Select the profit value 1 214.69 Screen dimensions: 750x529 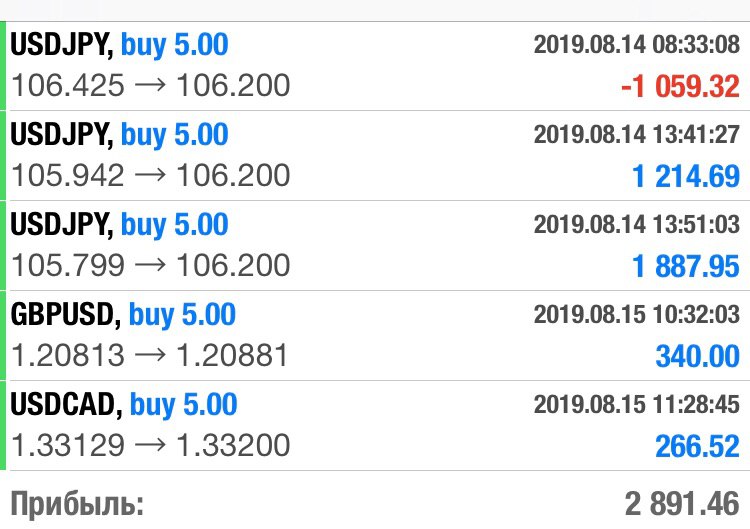[686, 176]
